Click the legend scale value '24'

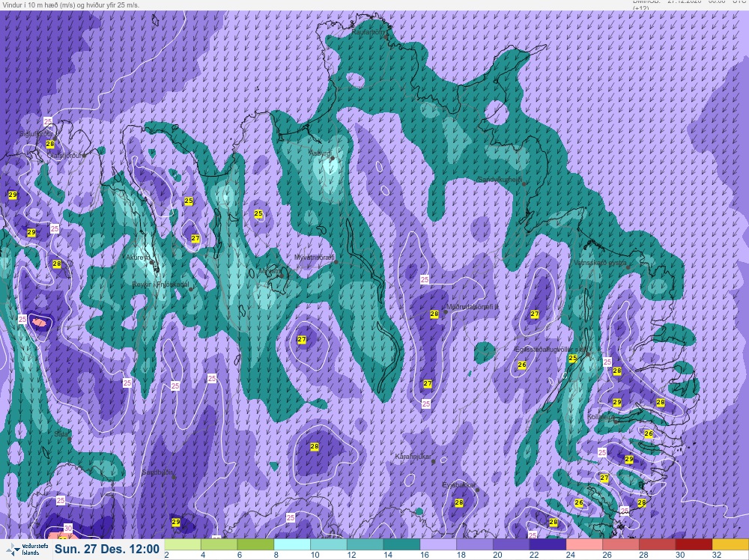[x=570, y=555]
